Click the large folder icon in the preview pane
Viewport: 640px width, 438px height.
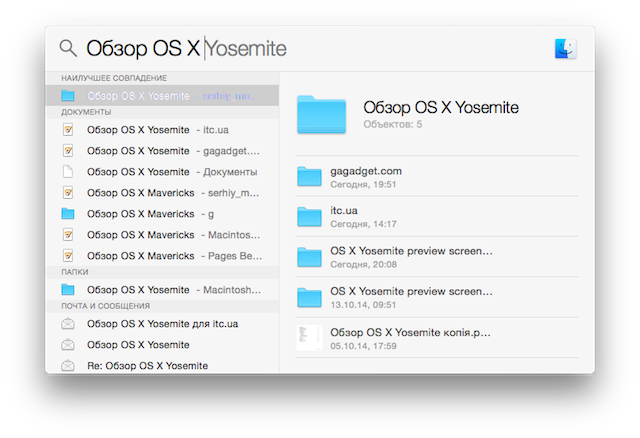322,115
